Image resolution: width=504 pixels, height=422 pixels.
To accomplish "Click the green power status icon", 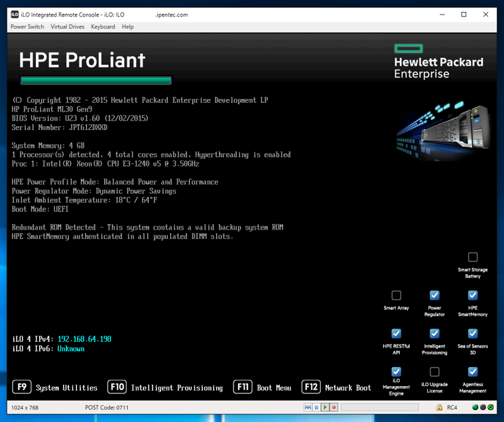I will (x=491, y=407).
